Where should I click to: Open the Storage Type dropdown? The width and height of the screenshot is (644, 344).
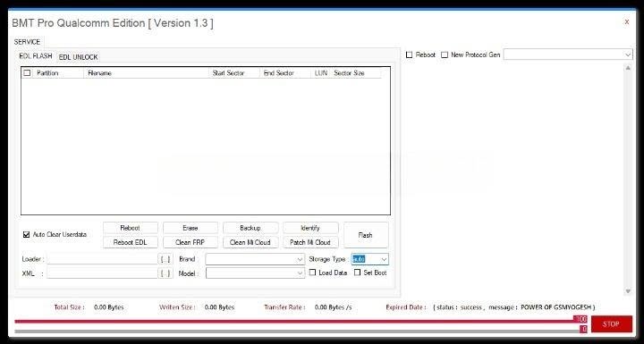point(369,259)
